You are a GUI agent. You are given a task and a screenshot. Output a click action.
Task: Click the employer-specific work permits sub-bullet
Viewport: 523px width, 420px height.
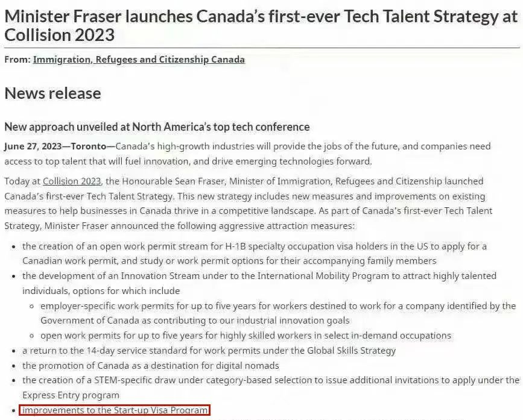278,313
